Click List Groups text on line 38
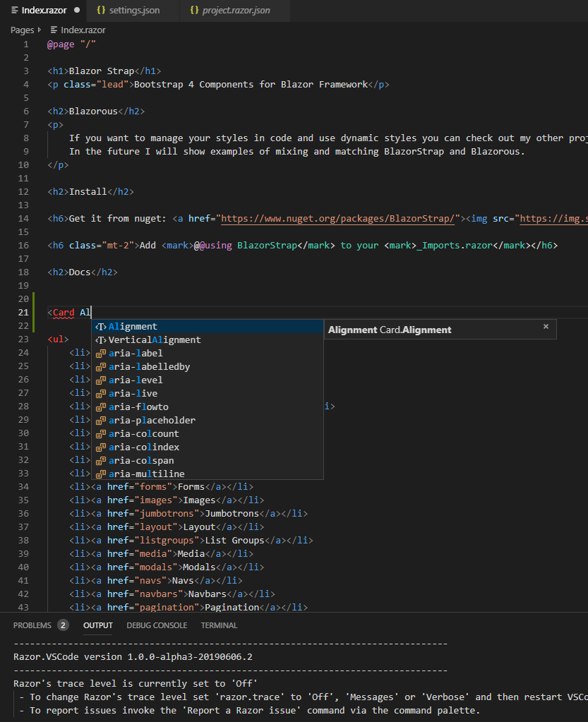588x722 pixels. (235, 540)
